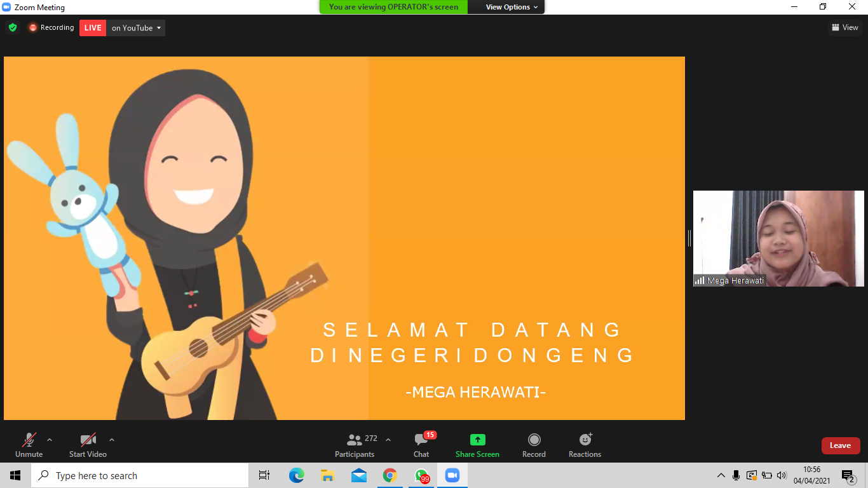
Task: Expand video options arrow beside Start Video
Action: (112, 439)
